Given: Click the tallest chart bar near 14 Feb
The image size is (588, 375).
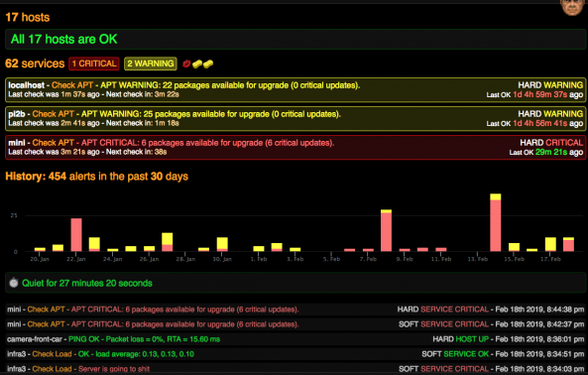Looking at the screenshot, I should pyautogui.click(x=496, y=222).
